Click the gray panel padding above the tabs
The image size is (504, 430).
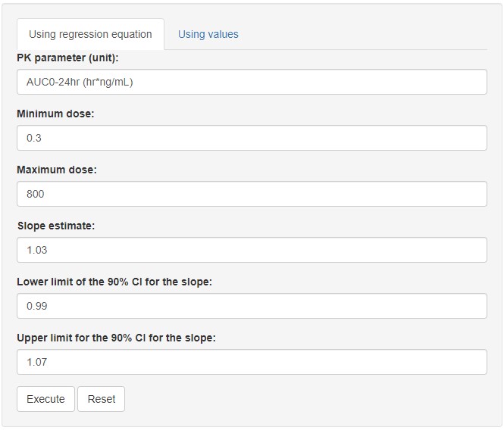[x=252, y=11]
